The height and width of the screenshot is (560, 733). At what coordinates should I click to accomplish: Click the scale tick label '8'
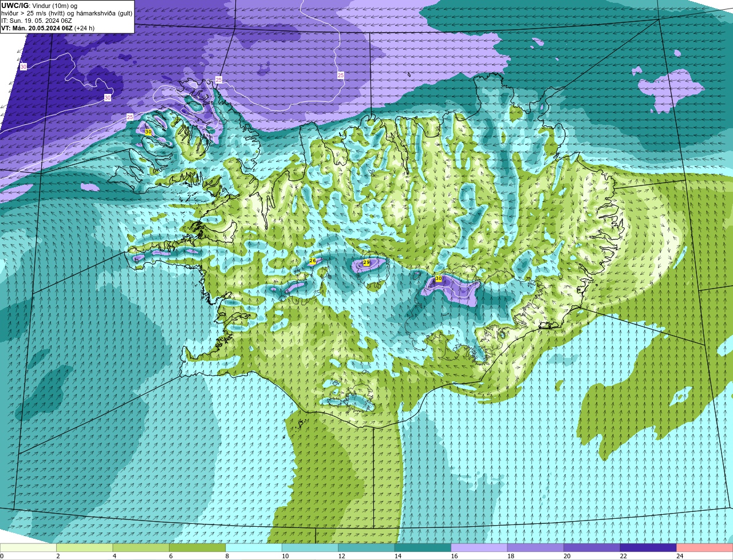(226, 556)
